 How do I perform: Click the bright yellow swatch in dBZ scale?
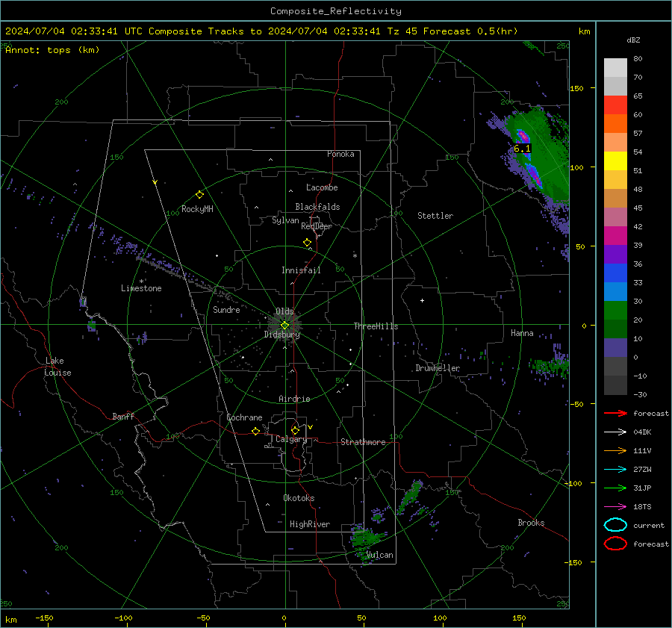[x=615, y=161]
